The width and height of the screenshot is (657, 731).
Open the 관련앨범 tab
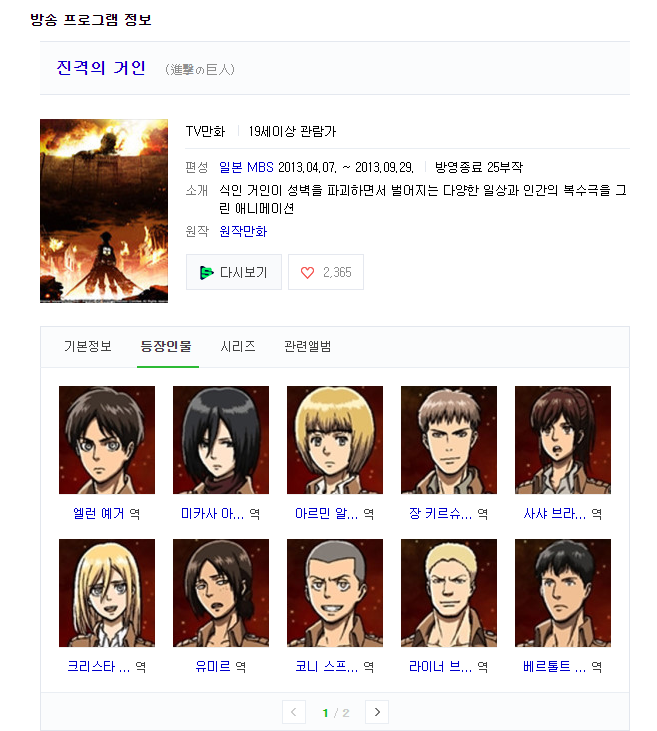[x=307, y=346]
